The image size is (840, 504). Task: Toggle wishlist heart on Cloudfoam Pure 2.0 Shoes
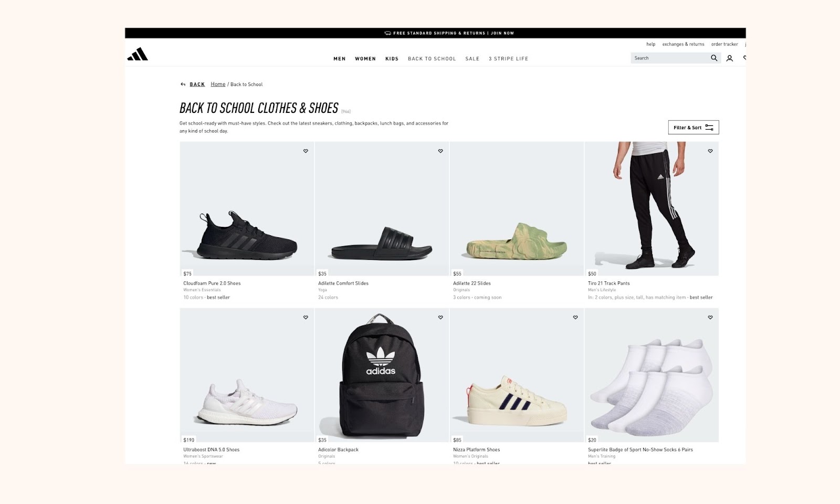306,151
